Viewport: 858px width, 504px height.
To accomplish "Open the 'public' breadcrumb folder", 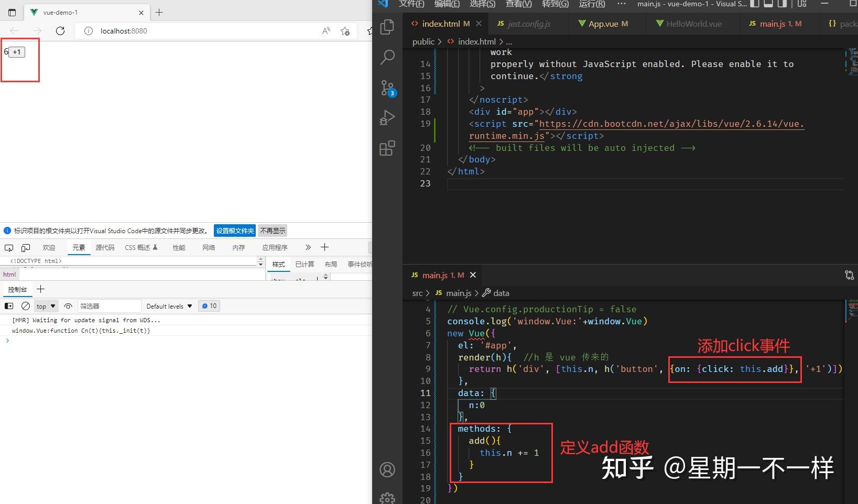I will click(x=423, y=41).
